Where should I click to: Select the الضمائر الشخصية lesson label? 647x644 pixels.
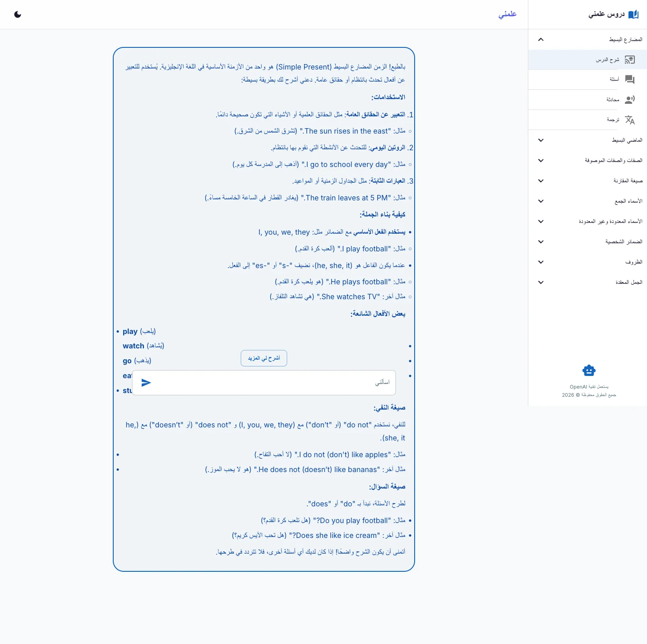click(x=624, y=242)
